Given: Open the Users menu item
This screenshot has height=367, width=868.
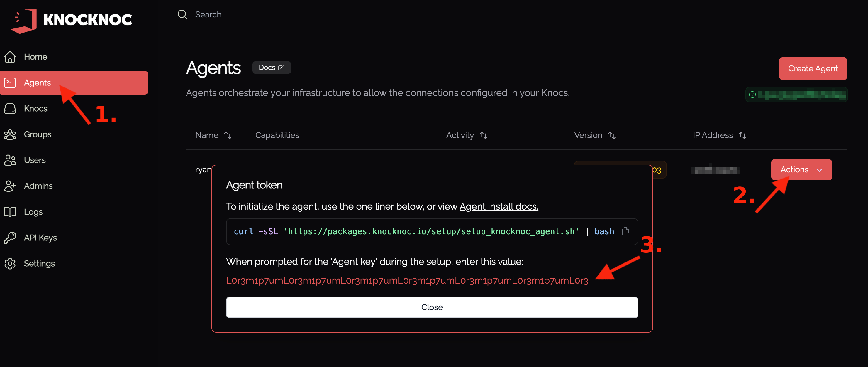Looking at the screenshot, I should coord(35,160).
